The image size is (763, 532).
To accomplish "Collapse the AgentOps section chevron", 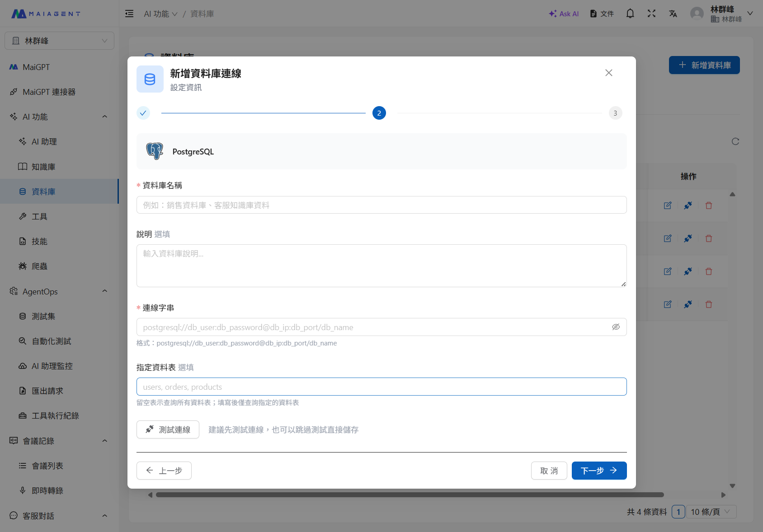I will (105, 291).
